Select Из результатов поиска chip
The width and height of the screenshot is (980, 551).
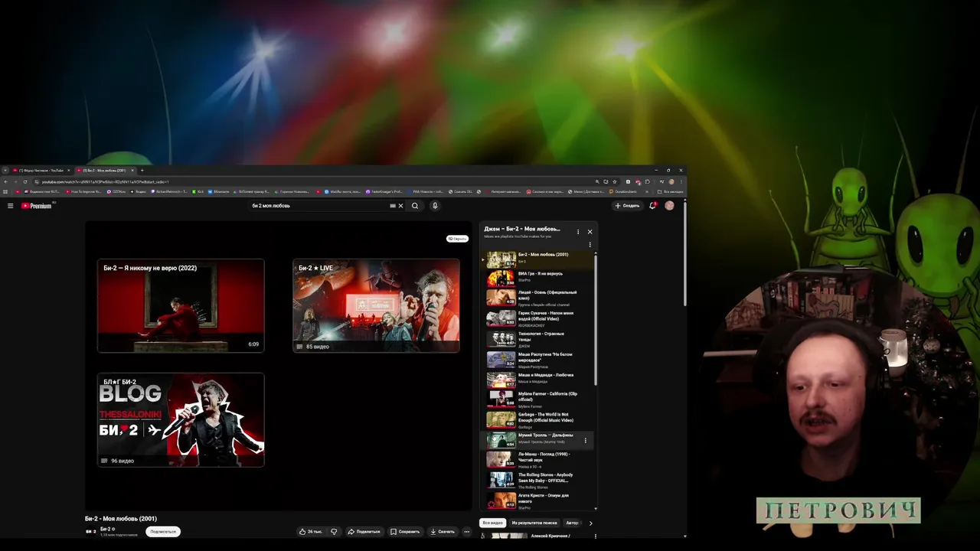pos(534,523)
